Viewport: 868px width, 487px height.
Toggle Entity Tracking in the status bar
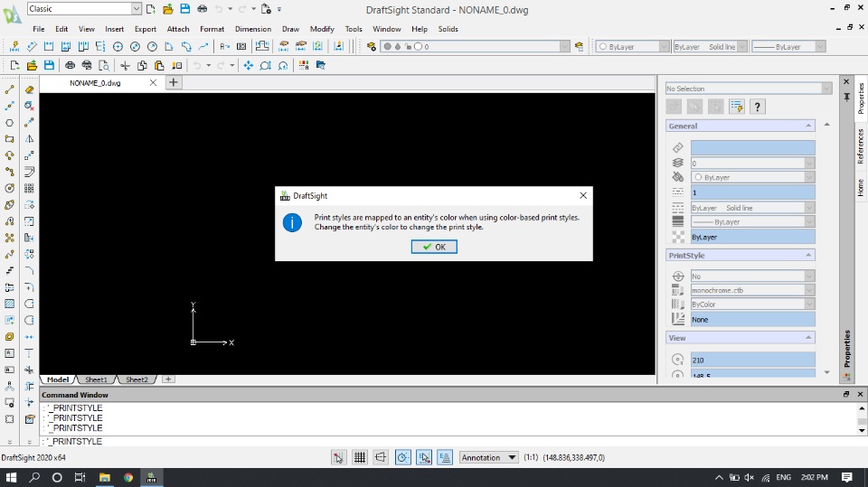(x=445, y=457)
